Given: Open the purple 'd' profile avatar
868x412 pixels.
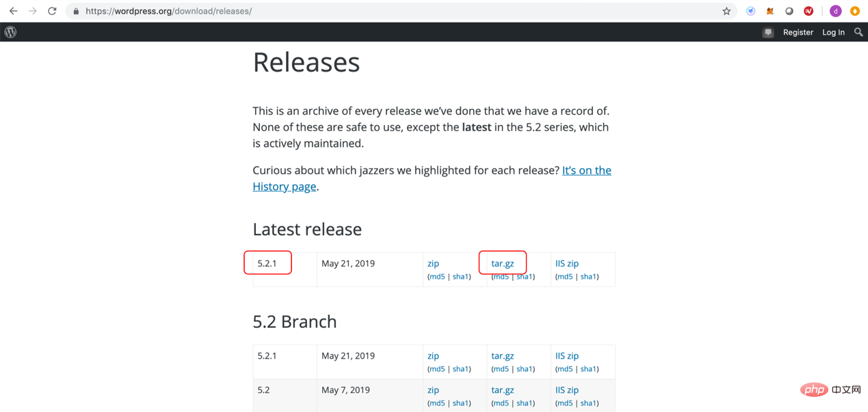Looking at the screenshot, I should click(835, 11).
